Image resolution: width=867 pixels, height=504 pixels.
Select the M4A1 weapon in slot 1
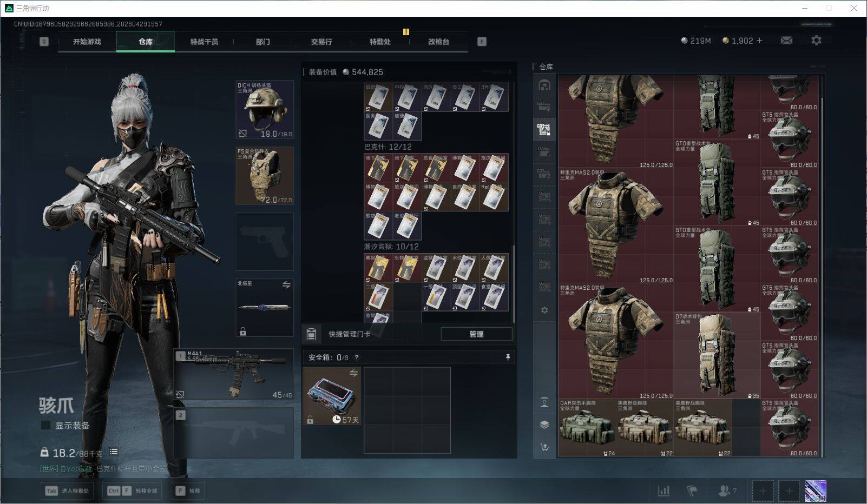tap(234, 375)
